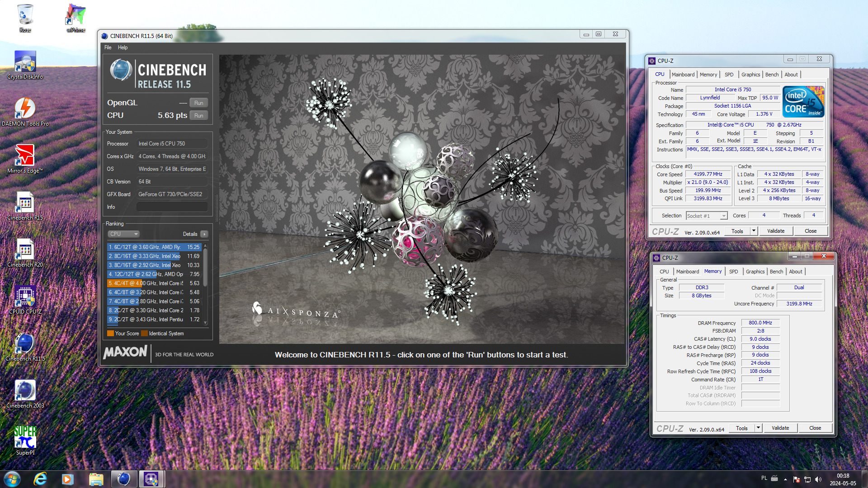
Task: Select ranking row 2C/2T 3.43 GHz Pentium
Action: pyautogui.click(x=154, y=319)
